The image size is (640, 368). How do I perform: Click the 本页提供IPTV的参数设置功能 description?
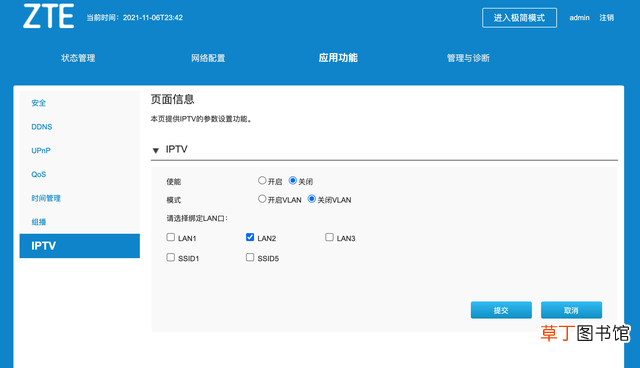coord(202,119)
